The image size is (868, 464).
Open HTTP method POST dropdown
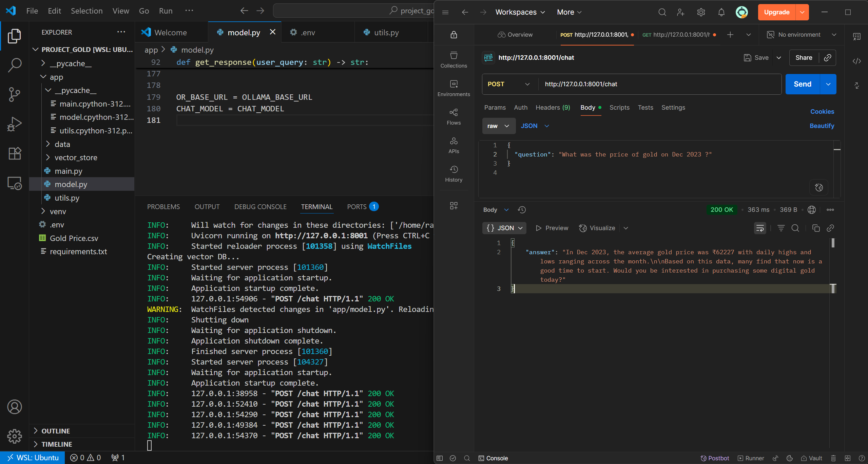[x=508, y=84]
